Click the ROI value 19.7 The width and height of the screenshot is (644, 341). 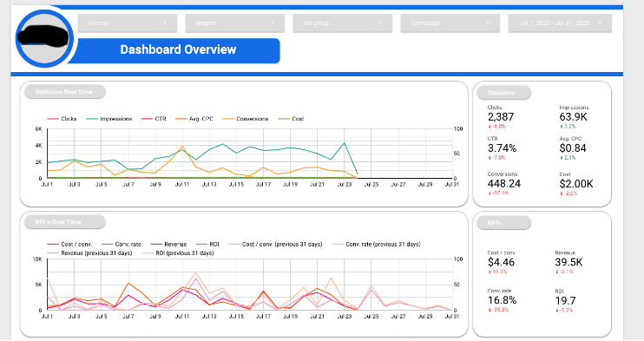coord(566,301)
